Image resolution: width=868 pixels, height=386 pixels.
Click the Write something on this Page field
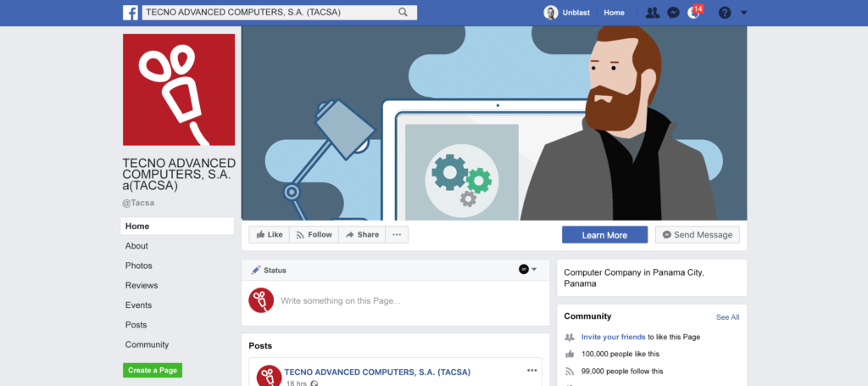340,301
